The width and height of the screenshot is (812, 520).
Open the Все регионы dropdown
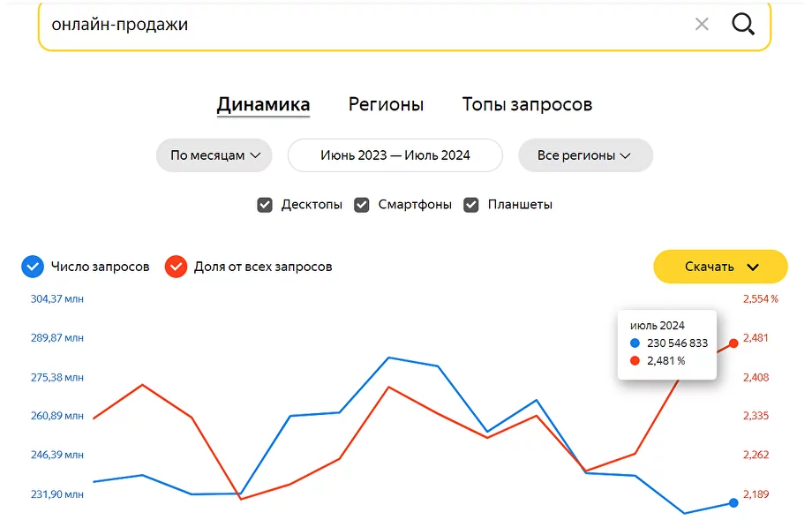585,155
